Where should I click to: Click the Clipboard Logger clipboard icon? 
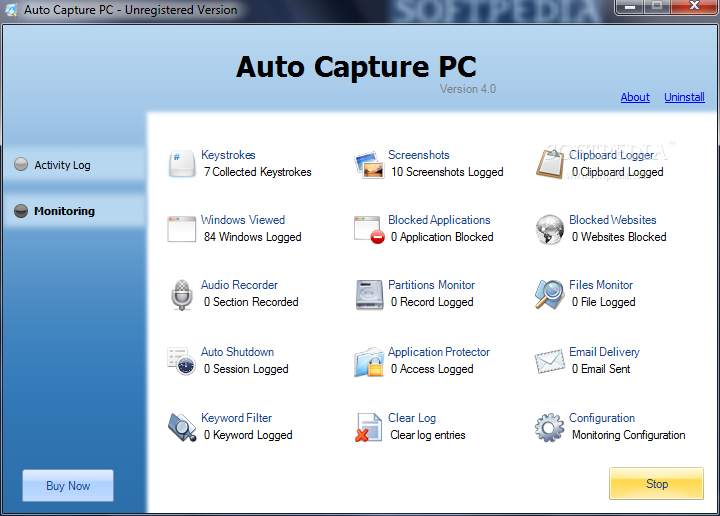pos(550,164)
